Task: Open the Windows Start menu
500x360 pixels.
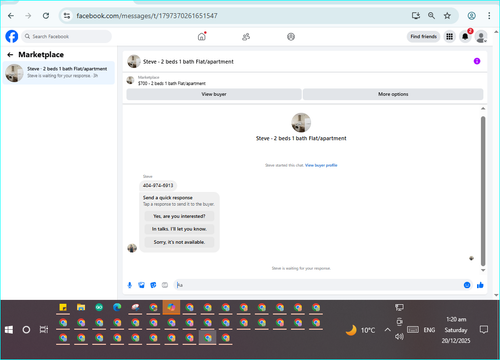Action: point(9,330)
